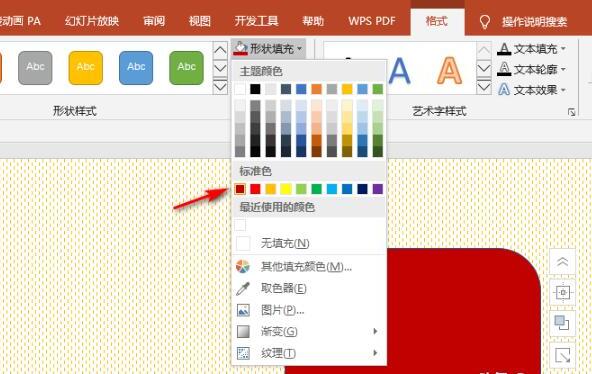Click the diagonal arrow resize icon
The image size is (592, 374).
coord(562,355)
